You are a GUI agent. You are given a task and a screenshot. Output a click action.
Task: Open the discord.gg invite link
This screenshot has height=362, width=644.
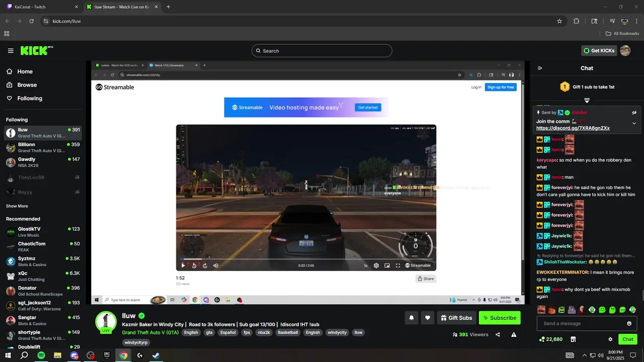point(573,128)
